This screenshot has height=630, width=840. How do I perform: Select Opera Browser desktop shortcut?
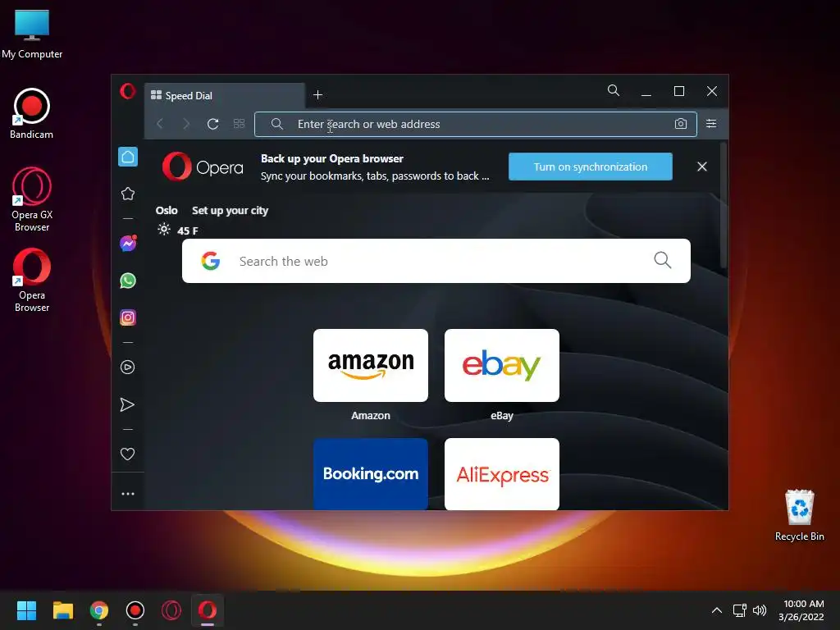(32, 280)
